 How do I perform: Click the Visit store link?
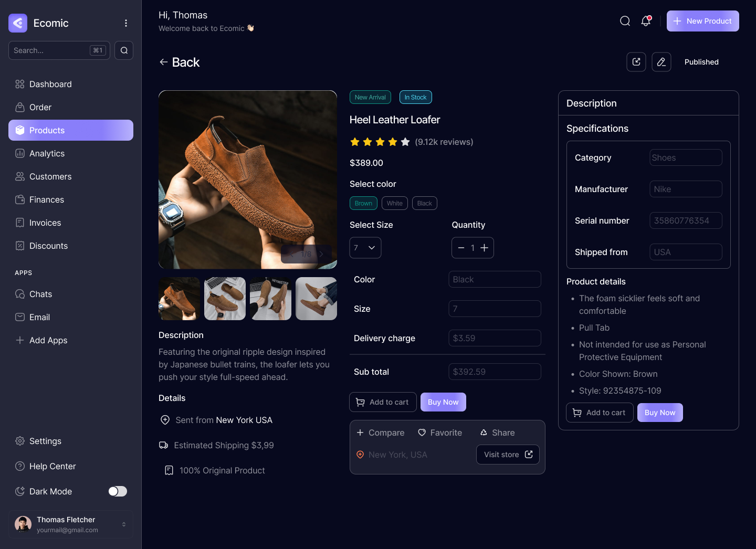coord(507,455)
